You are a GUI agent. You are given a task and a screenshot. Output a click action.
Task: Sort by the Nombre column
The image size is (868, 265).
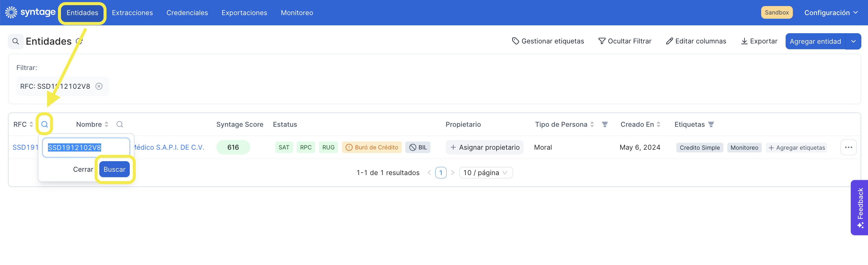(x=107, y=124)
